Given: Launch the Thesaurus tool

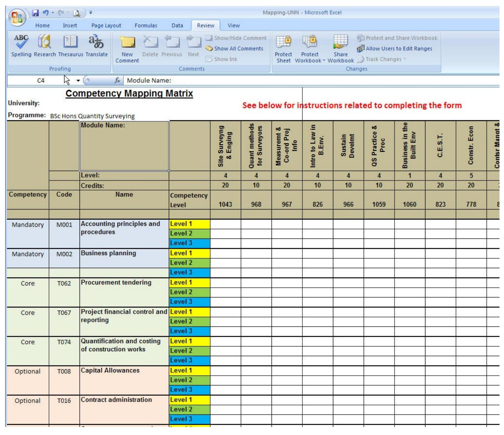Looking at the screenshot, I should click(71, 46).
